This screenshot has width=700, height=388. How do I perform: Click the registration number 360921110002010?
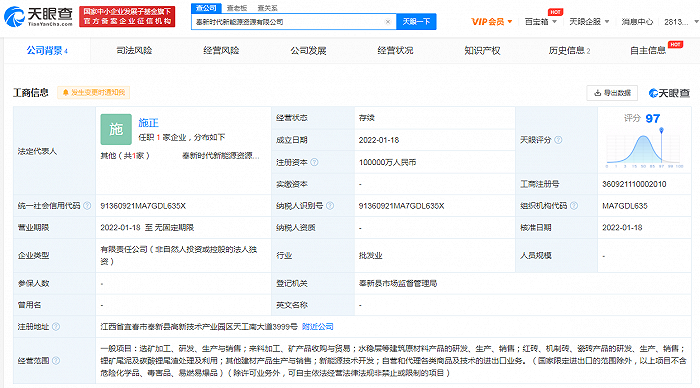pos(634,184)
